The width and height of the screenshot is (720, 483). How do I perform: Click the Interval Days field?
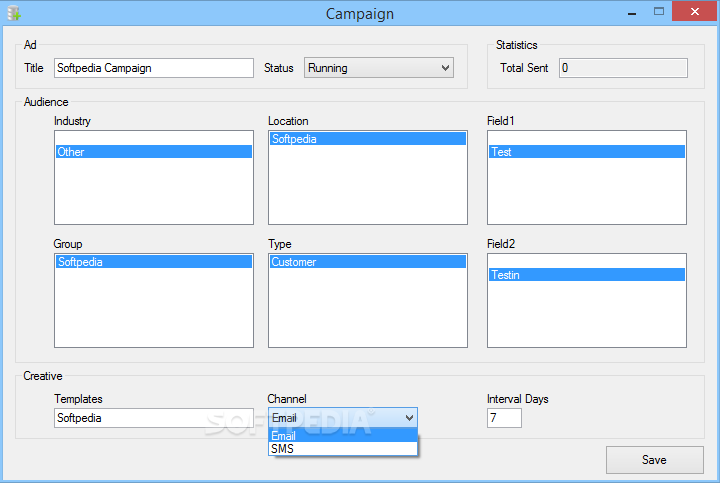pyautogui.click(x=504, y=418)
